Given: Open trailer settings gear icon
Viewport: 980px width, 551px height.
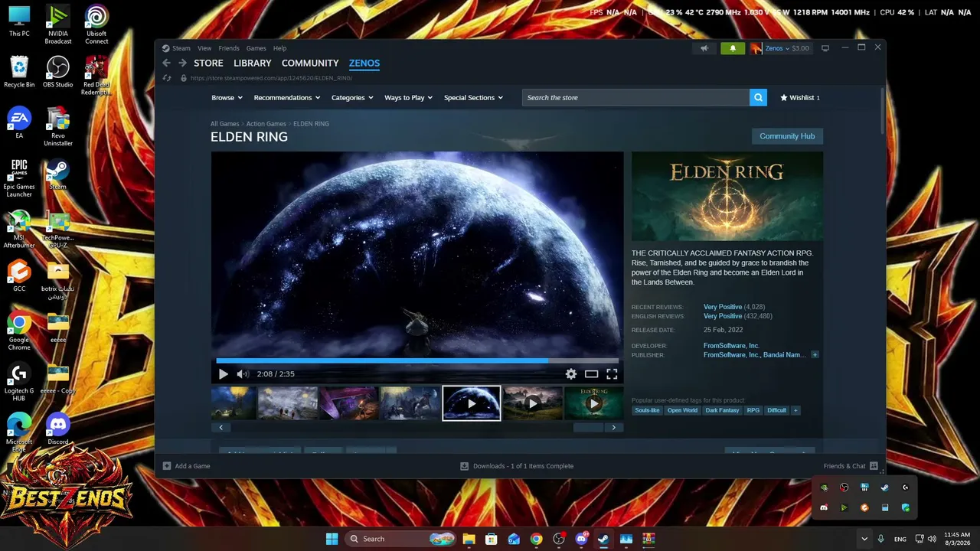Looking at the screenshot, I should point(570,374).
